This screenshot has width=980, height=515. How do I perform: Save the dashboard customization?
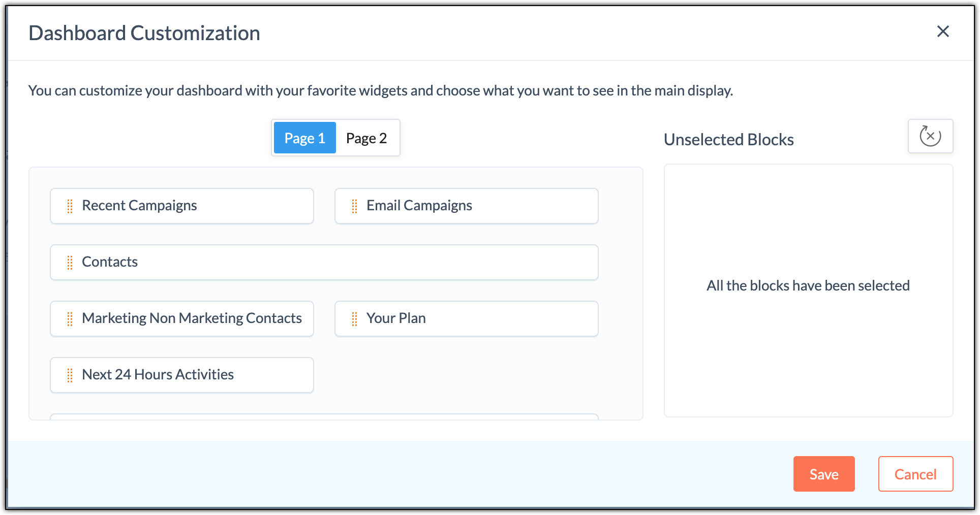pos(823,474)
